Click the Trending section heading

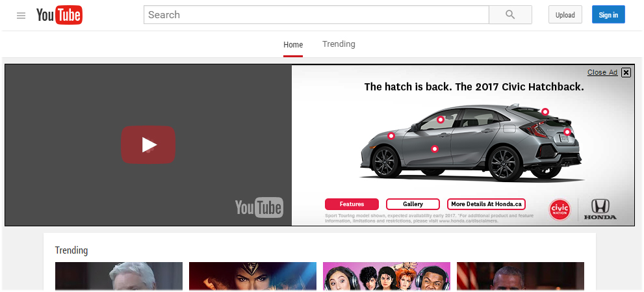(x=71, y=250)
